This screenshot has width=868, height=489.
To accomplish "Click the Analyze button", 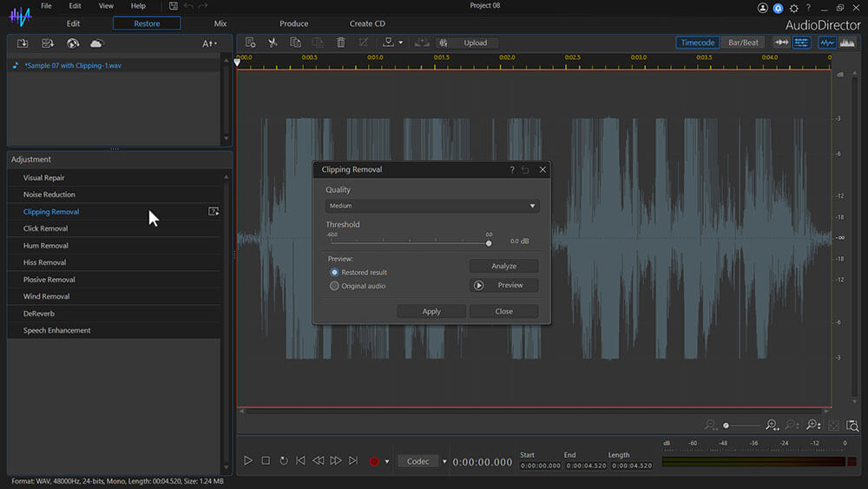I will click(503, 266).
